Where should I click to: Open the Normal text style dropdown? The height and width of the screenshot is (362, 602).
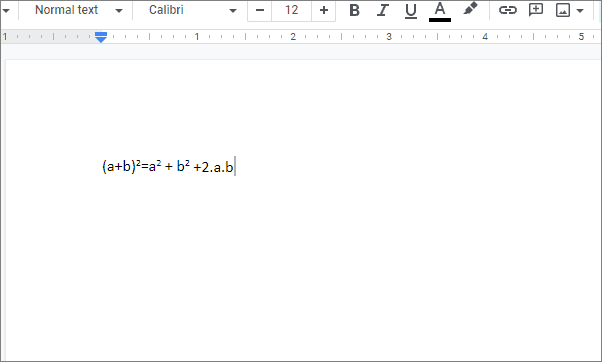click(x=78, y=10)
